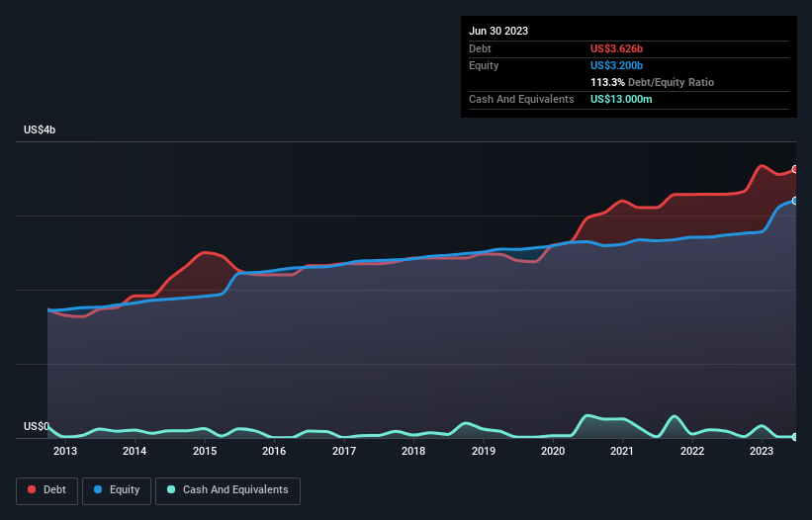The width and height of the screenshot is (812, 520).
Task: Click the 2013 x-axis label
Action: pos(64,451)
